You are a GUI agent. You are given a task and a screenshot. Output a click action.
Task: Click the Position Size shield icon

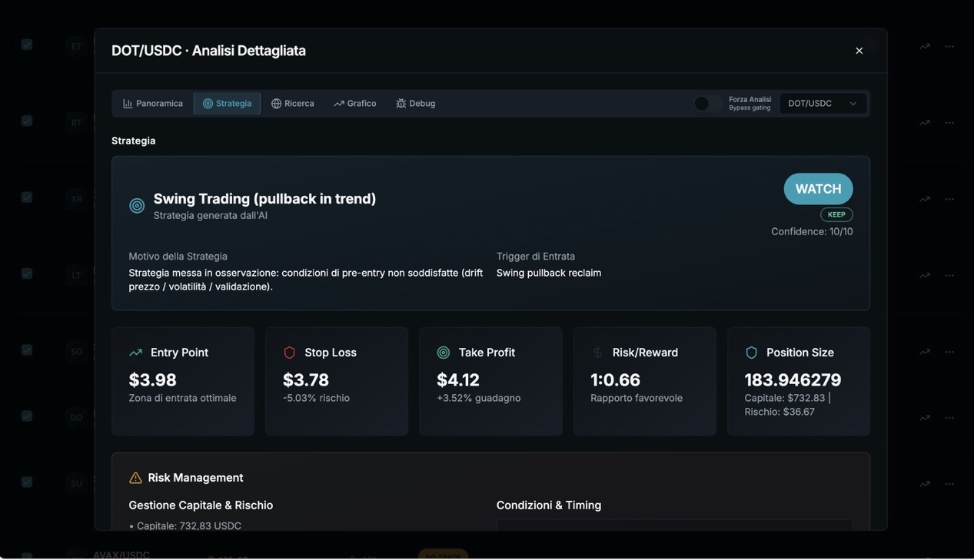click(752, 353)
